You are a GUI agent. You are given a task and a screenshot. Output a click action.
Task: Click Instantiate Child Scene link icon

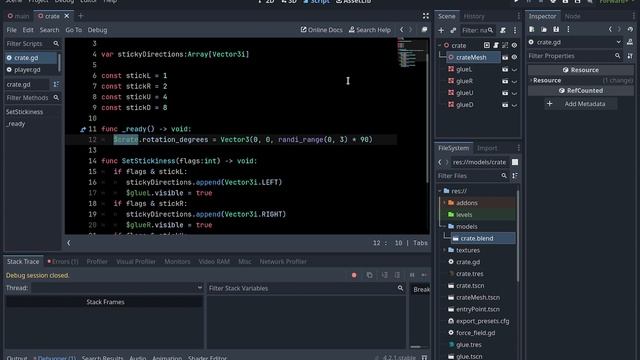click(453, 30)
